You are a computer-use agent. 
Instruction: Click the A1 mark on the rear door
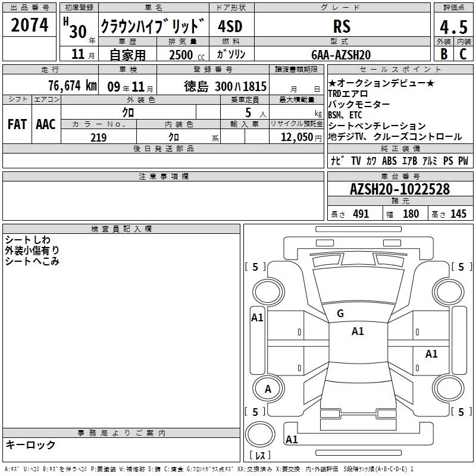pos(431,353)
